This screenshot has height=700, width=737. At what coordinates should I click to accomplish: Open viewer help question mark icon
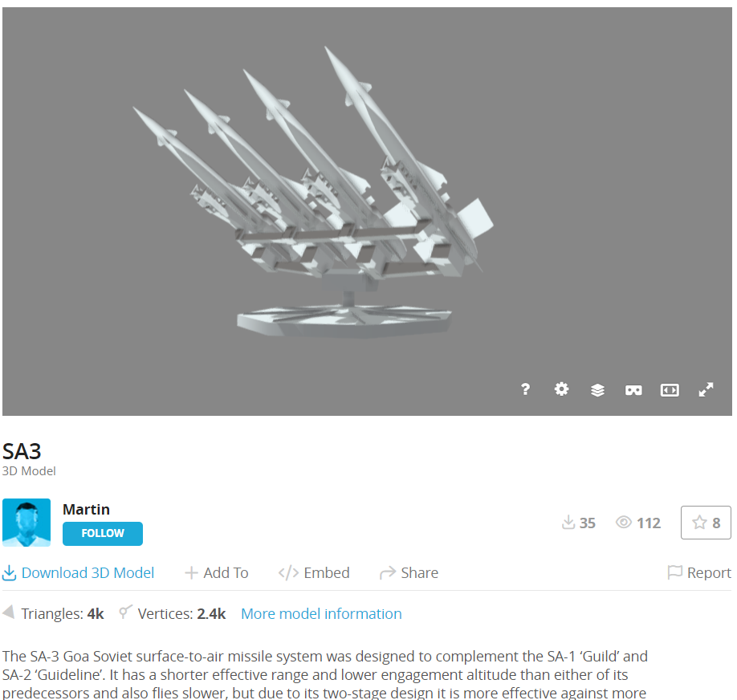point(525,389)
